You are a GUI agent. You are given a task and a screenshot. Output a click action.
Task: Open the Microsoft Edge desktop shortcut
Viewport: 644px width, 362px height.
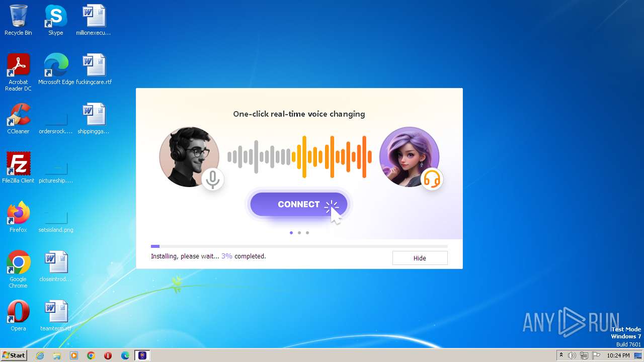[56, 69]
